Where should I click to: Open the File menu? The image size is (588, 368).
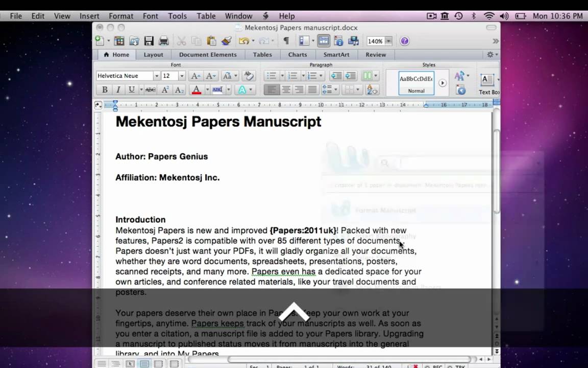16,16
